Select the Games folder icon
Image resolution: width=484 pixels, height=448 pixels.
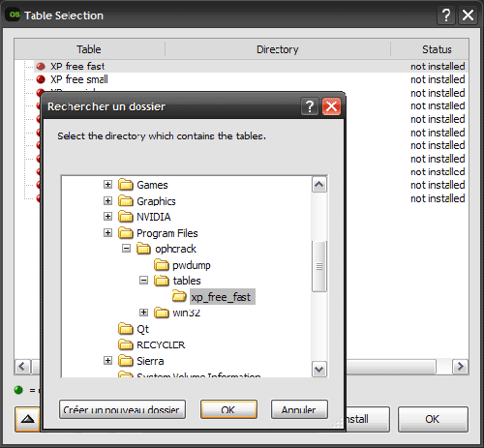tap(126, 185)
